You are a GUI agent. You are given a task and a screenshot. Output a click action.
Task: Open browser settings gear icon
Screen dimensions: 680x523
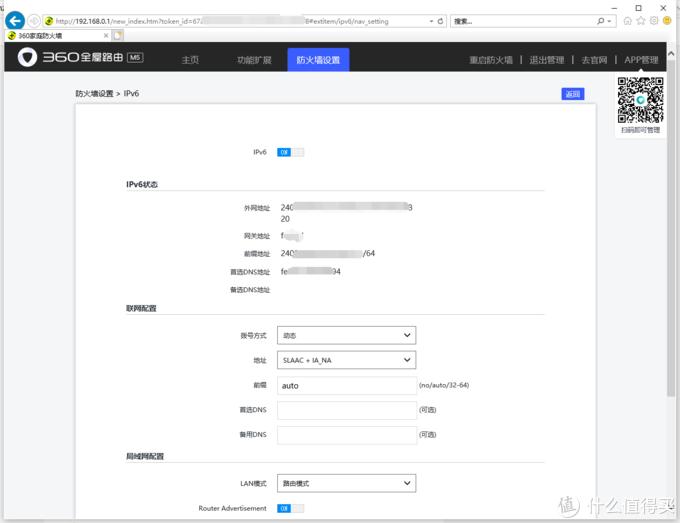pyautogui.click(x=654, y=21)
